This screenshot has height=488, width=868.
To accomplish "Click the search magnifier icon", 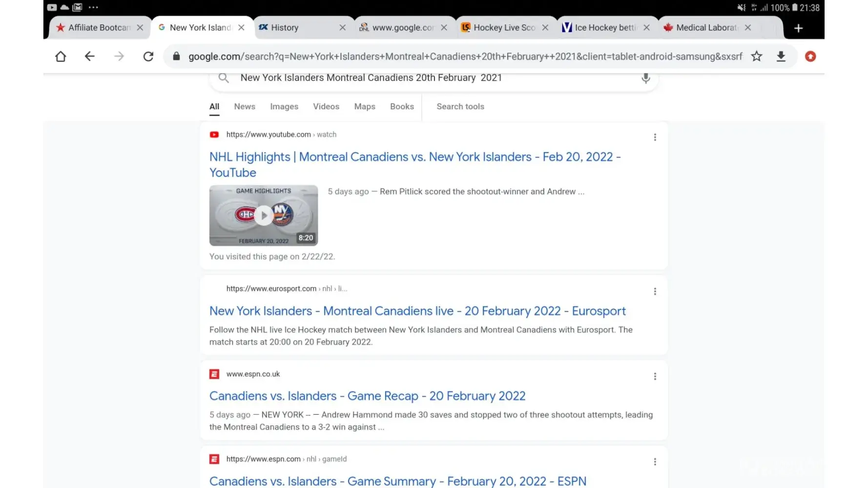I will pos(224,78).
